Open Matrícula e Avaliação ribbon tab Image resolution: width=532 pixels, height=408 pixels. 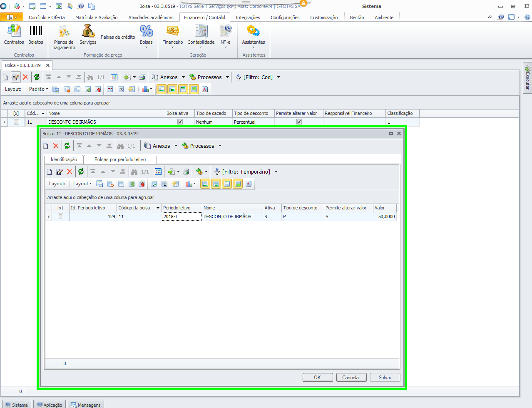click(96, 17)
